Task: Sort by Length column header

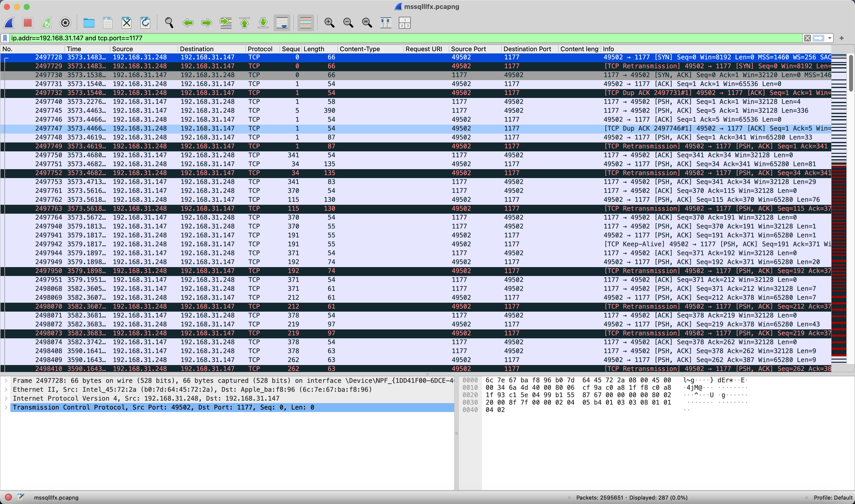Action: pos(319,49)
